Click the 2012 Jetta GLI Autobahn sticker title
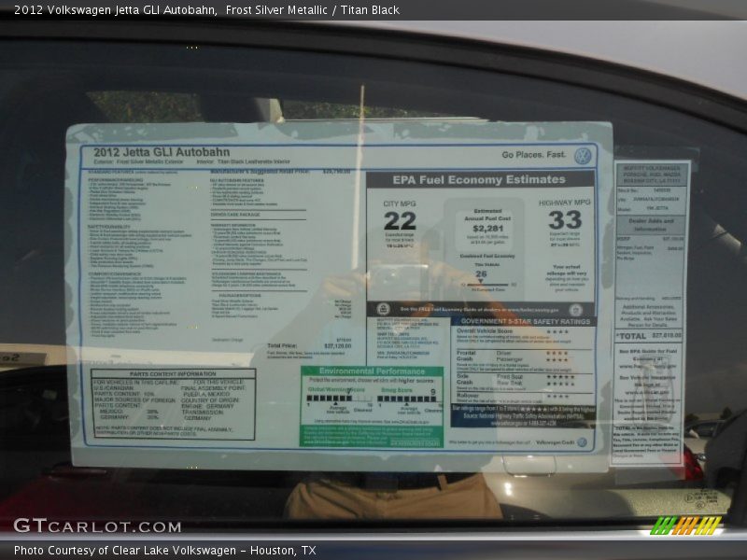747x560 pixels. pos(161,152)
